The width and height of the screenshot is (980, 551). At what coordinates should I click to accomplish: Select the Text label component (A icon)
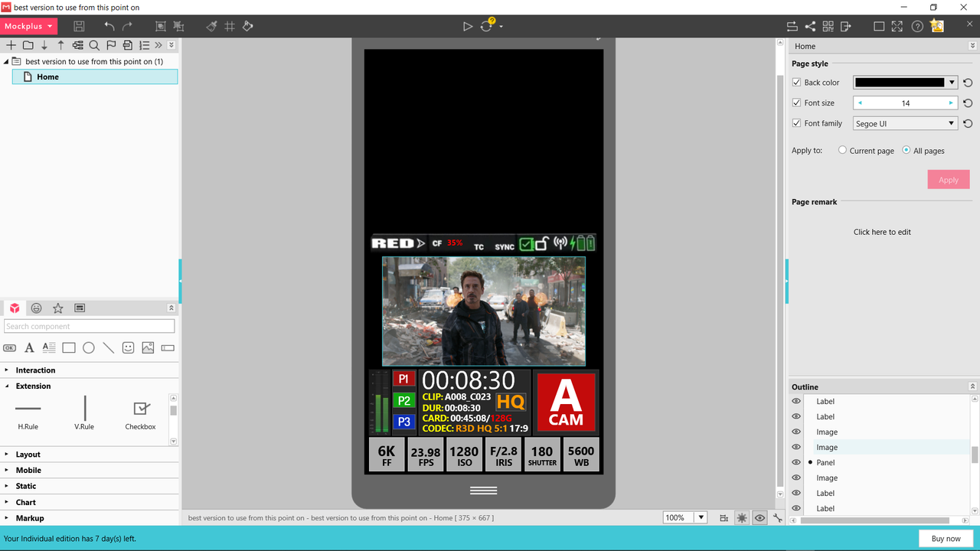pos(29,347)
